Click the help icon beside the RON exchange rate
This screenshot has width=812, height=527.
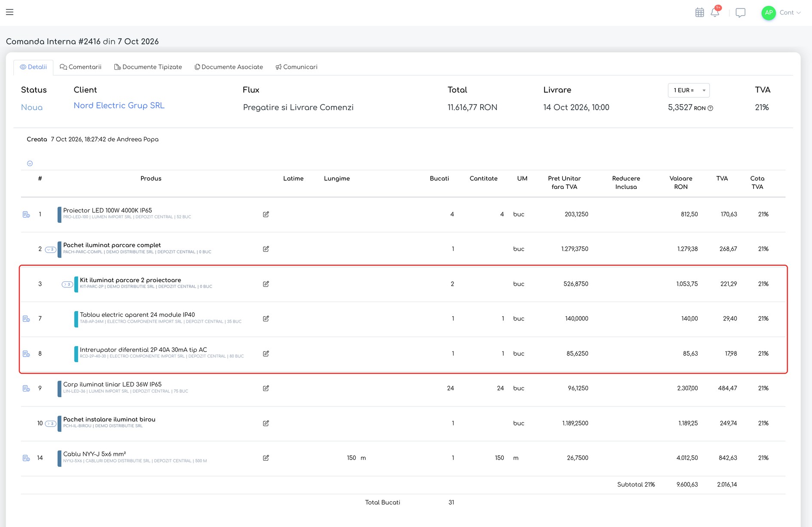[710, 108]
